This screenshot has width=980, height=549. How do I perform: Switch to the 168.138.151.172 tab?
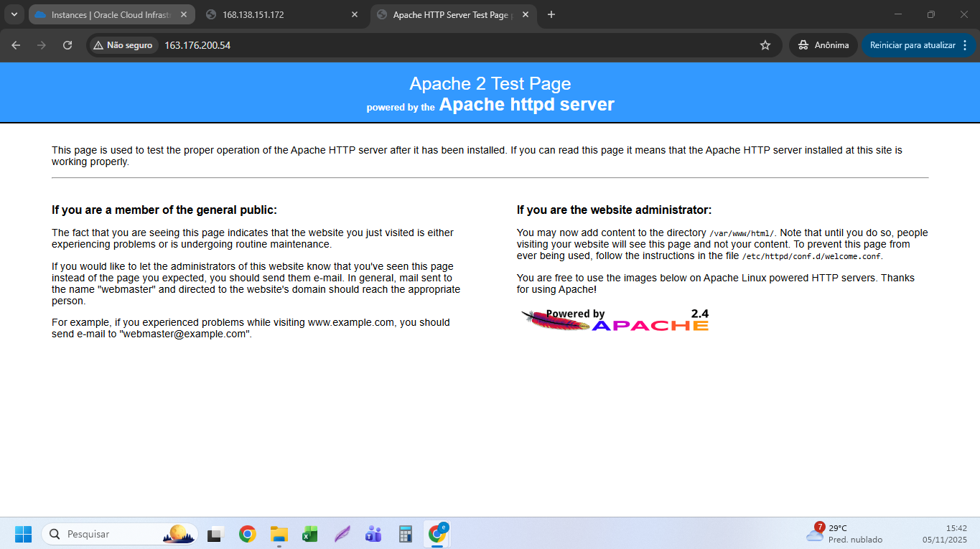click(x=283, y=14)
